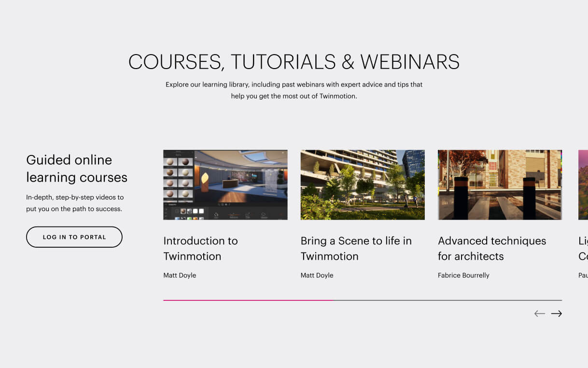This screenshot has height=368, width=588.
Task: Follow the Bring a Scene to life title
Action: coord(356,248)
